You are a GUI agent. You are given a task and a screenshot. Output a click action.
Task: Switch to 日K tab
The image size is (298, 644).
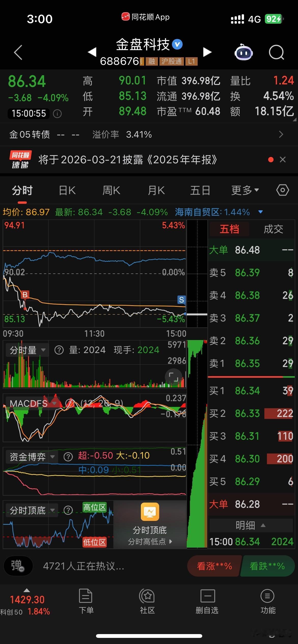pos(67,190)
